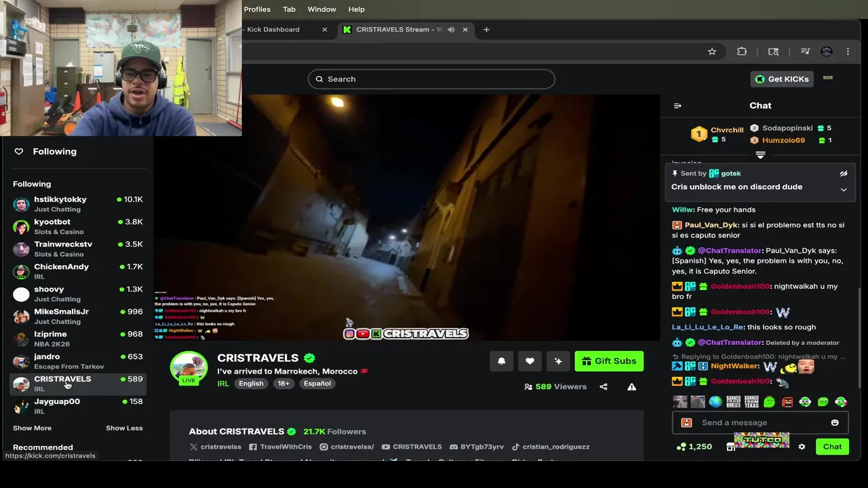This screenshot has width=868, height=488.
Task: Open Chvrchill's top gifter entry
Action: coord(717,134)
